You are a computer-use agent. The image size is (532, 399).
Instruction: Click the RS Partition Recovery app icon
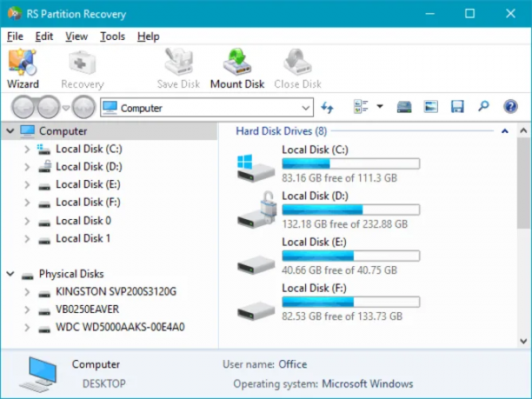[15, 14]
